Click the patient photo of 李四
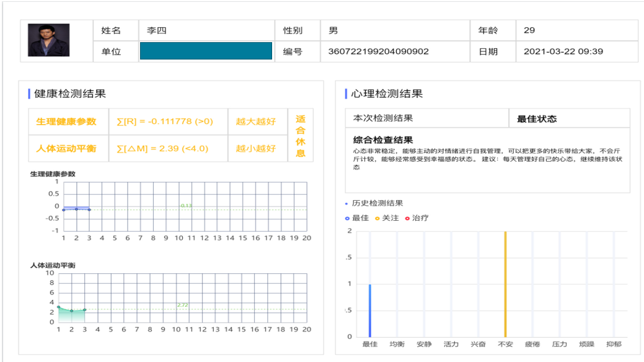The height and width of the screenshot is (362, 644). pyautogui.click(x=50, y=40)
